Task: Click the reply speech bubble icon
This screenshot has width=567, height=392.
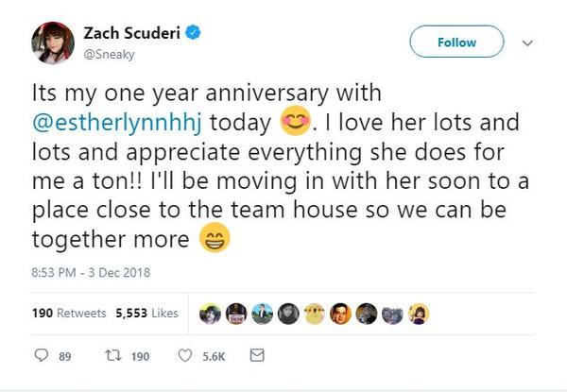Action: [40, 355]
